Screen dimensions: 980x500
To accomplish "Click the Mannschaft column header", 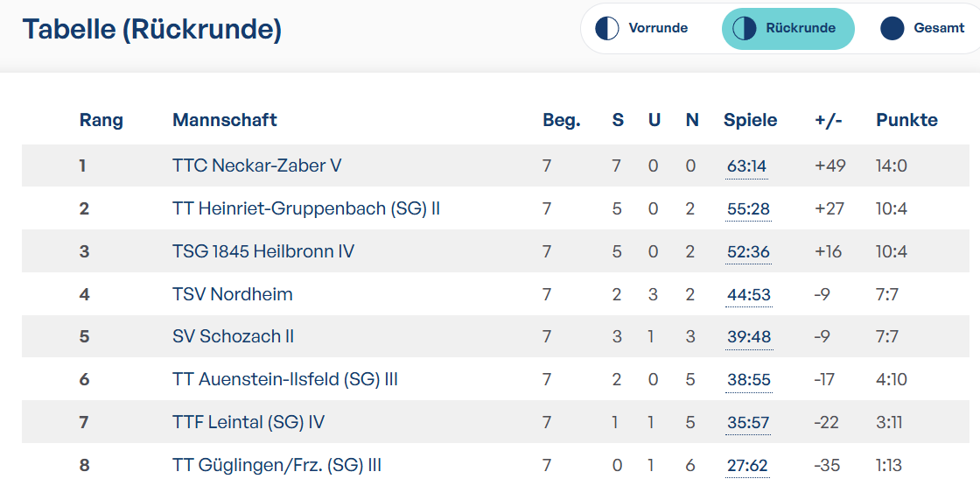I will [x=224, y=120].
